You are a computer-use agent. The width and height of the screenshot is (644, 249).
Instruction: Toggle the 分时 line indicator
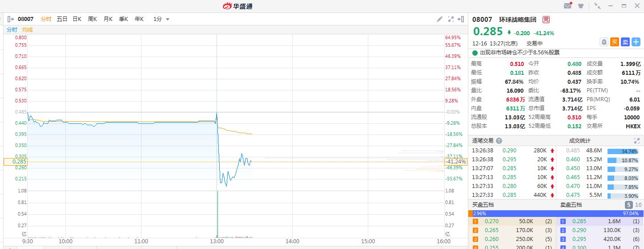(x=12, y=30)
